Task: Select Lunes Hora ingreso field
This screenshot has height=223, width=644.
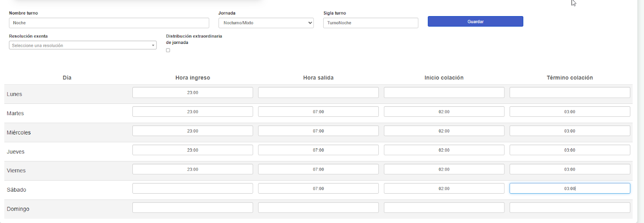Action: [192, 93]
